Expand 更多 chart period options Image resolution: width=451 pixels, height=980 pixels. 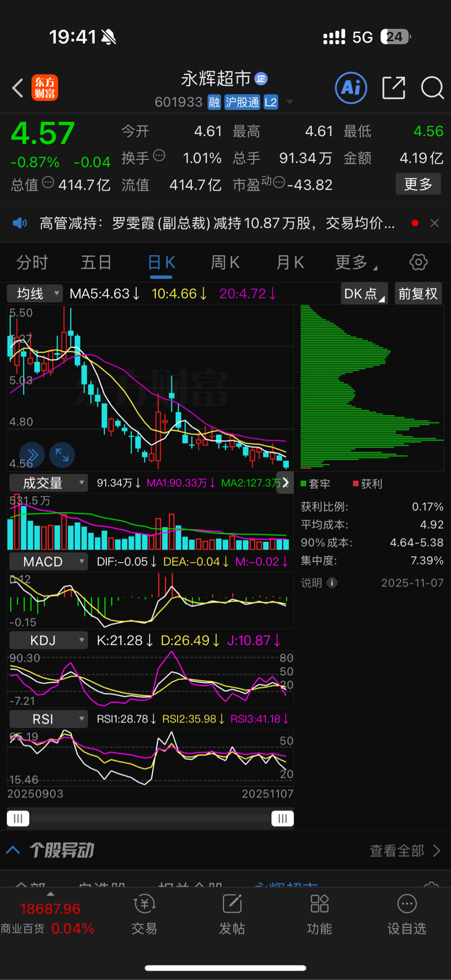tap(356, 262)
